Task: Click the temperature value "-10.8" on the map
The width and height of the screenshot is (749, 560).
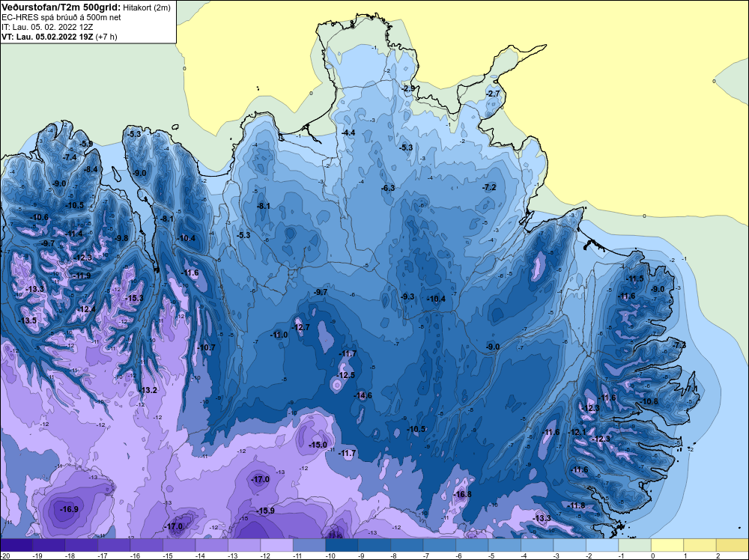Action: tap(649, 401)
